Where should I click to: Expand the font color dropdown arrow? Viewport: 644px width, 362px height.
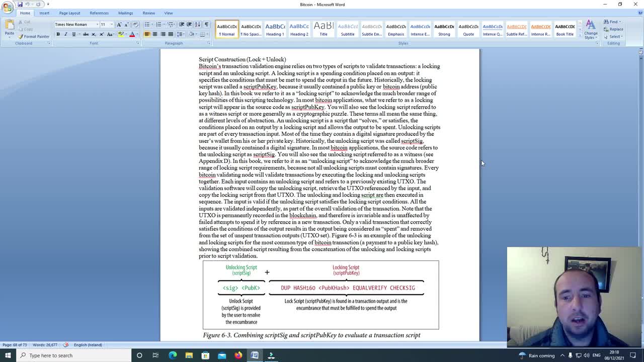[x=137, y=34]
